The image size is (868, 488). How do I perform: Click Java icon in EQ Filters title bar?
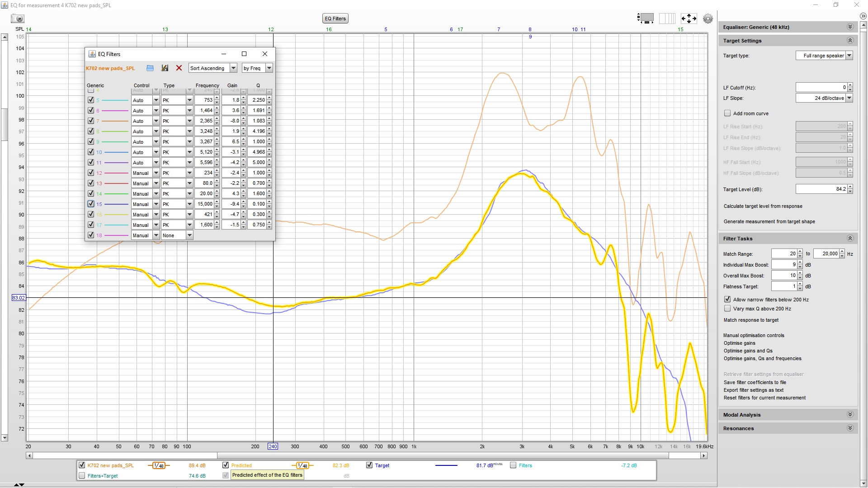92,54
